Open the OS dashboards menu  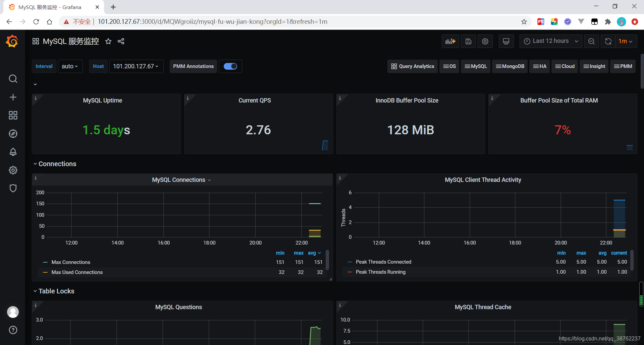449,66
